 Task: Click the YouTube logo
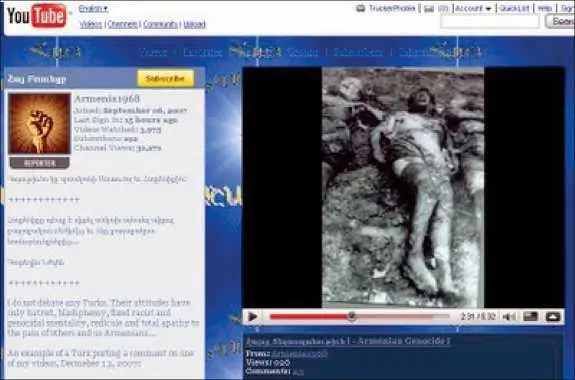[37, 16]
